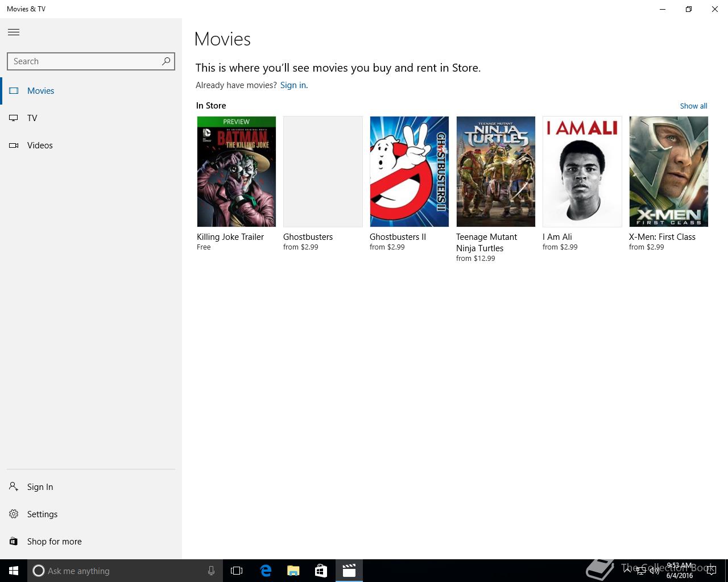
Task: Click the Videos camera icon in sidebar
Action: click(x=14, y=145)
